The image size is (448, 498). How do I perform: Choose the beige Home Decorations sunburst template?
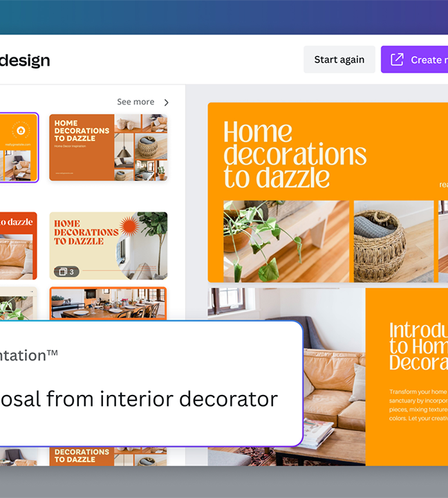(x=109, y=246)
